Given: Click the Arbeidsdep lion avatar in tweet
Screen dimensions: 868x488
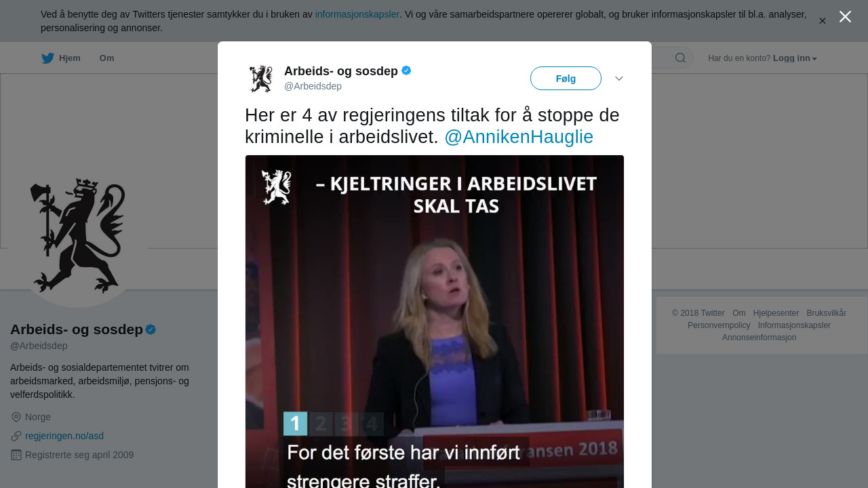Looking at the screenshot, I should tap(261, 79).
